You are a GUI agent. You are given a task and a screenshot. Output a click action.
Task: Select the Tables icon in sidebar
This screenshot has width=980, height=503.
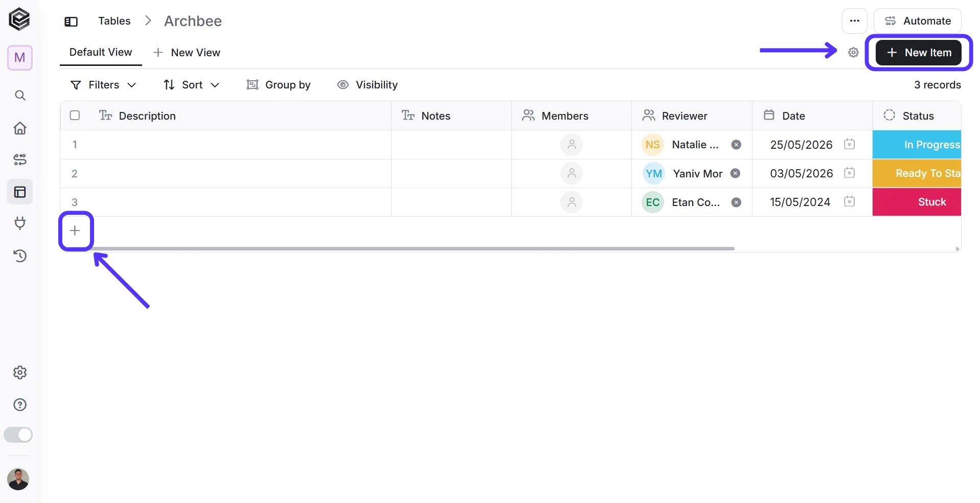20,192
